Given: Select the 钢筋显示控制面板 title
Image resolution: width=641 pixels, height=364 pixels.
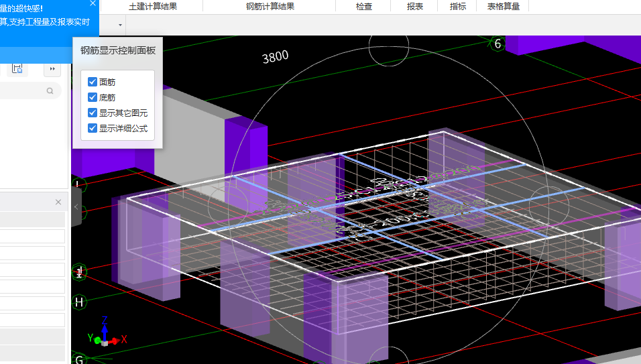Looking at the screenshot, I should coord(118,50).
